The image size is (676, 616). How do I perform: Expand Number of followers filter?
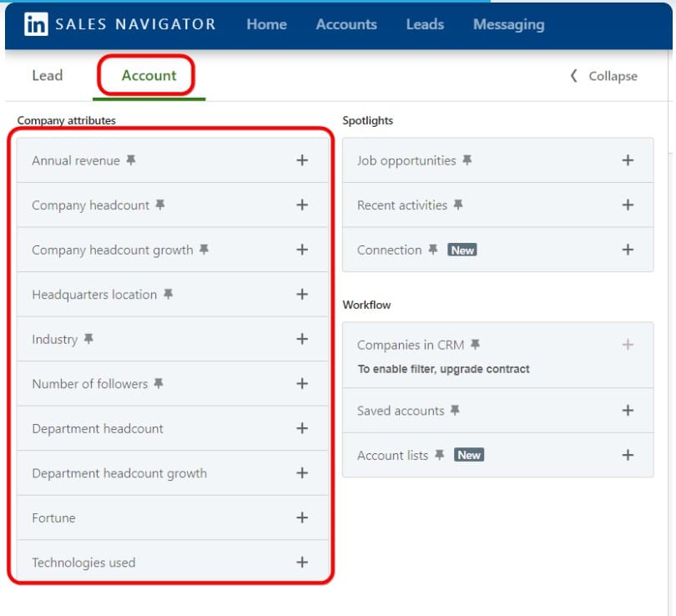click(302, 383)
